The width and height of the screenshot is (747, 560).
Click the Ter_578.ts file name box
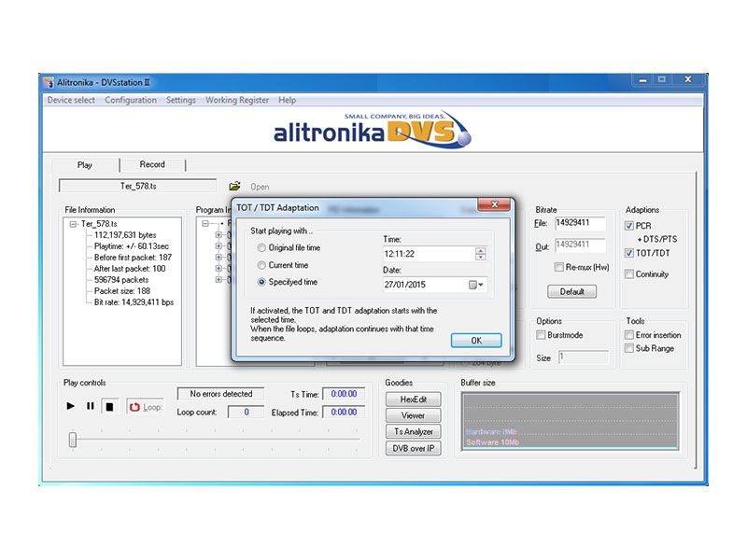click(x=137, y=186)
